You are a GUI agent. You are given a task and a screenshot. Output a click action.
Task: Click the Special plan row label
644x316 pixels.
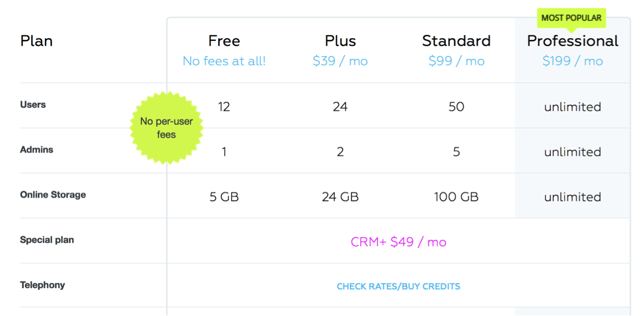(47, 240)
